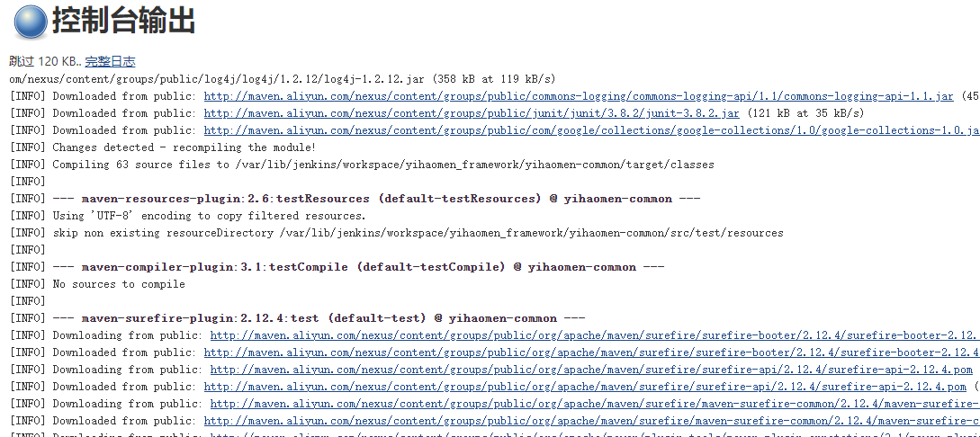Click the blue build status ball icon
Screen dimensions: 980x437
coord(30,22)
